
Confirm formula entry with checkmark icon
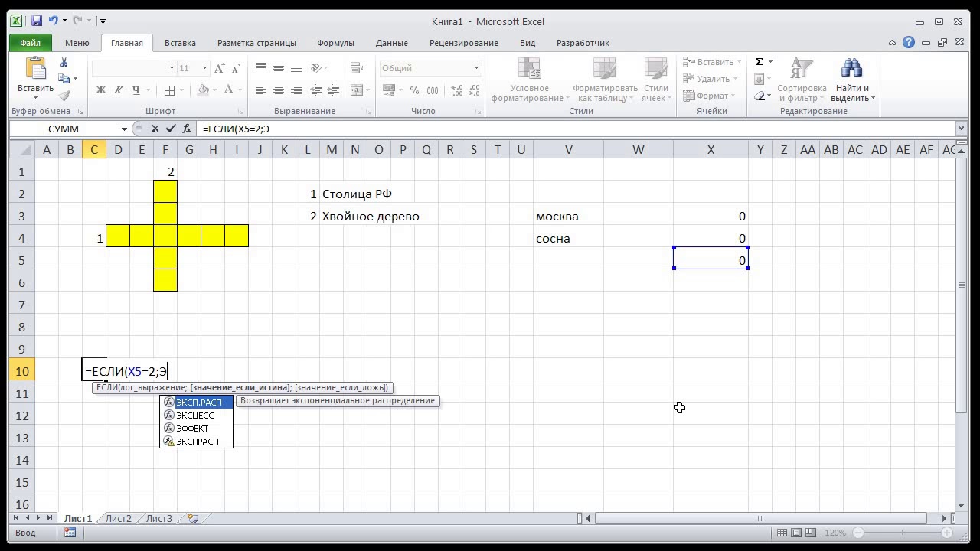(x=171, y=129)
